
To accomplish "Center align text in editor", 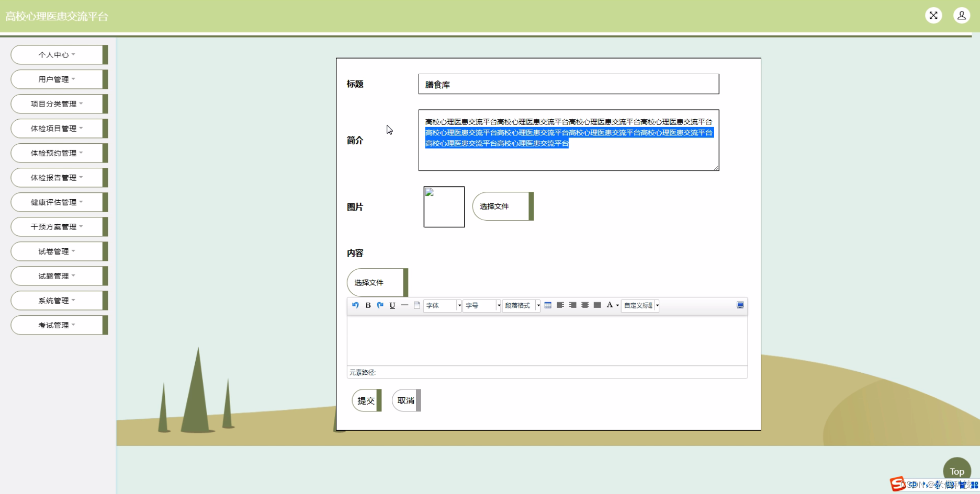I will [x=585, y=305].
